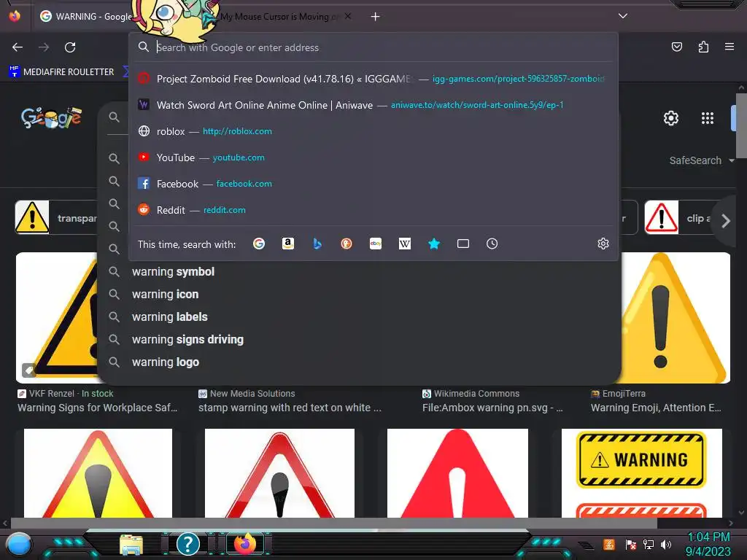Viewport: 747px width, 560px height.
Task: Open the Start orb on taskbar
Action: 19,544
